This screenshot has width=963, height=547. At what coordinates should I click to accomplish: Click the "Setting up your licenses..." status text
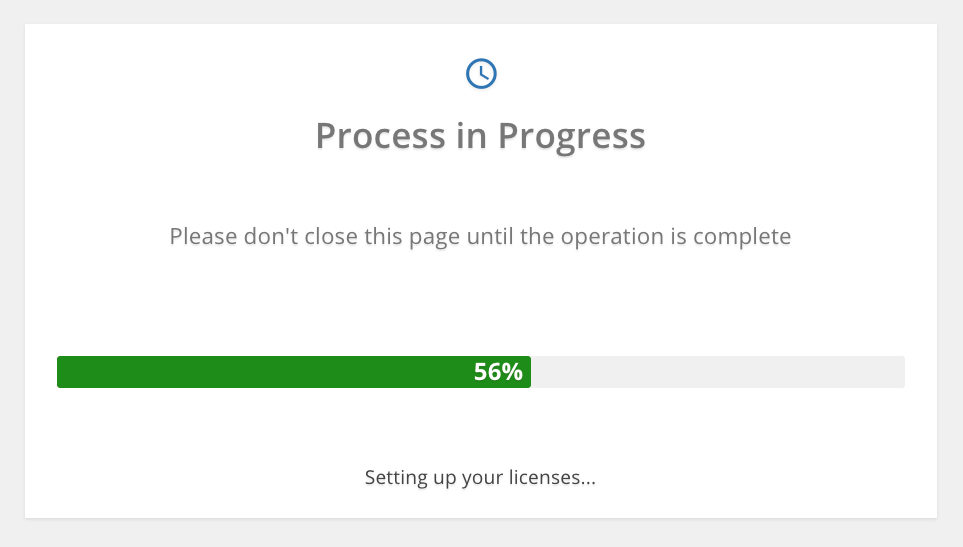pyautogui.click(x=480, y=478)
